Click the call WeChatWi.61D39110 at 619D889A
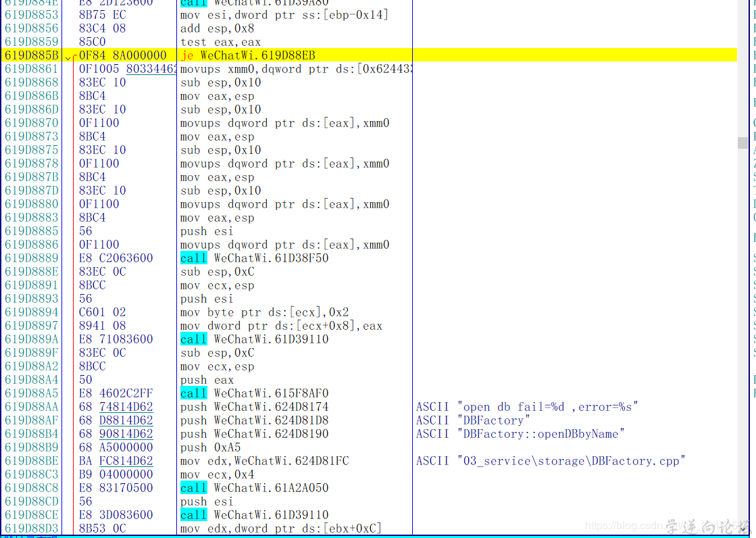The height and width of the screenshot is (538, 756). point(254,339)
